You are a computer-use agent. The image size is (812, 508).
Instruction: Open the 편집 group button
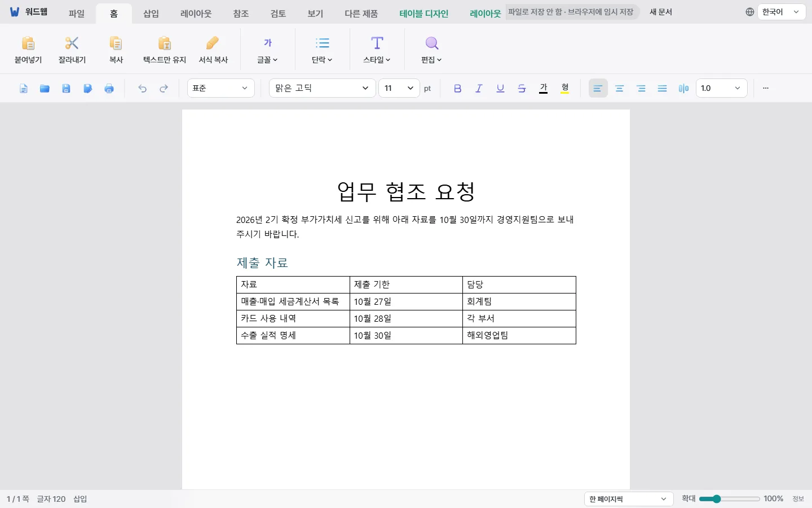click(432, 49)
